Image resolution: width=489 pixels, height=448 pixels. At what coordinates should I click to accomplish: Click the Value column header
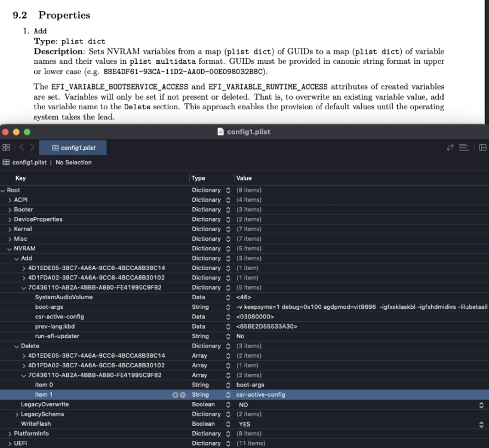tap(244, 178)
